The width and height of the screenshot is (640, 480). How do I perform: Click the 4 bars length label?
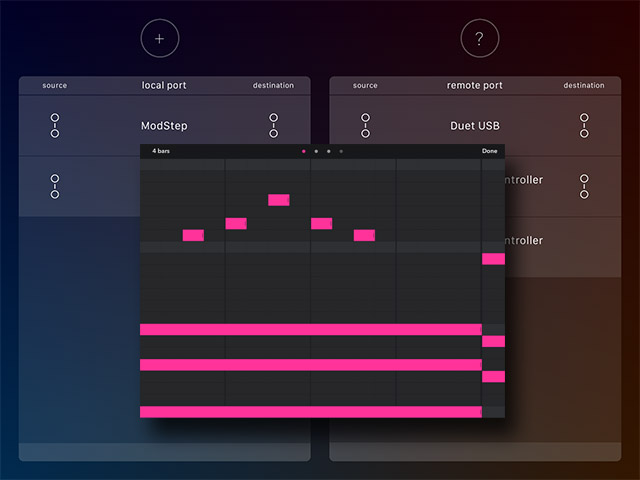[x=161, y=151]
